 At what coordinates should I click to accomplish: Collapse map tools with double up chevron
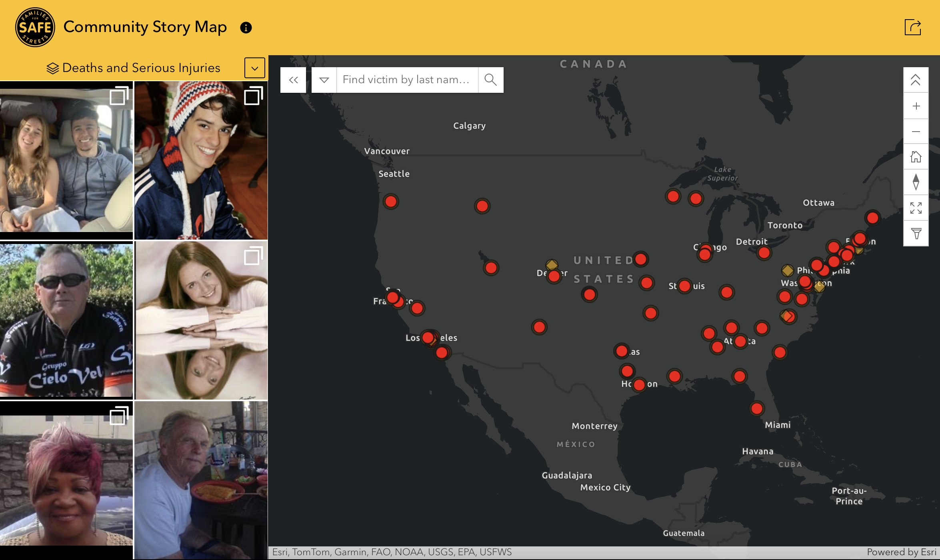[x=916, y=80]
